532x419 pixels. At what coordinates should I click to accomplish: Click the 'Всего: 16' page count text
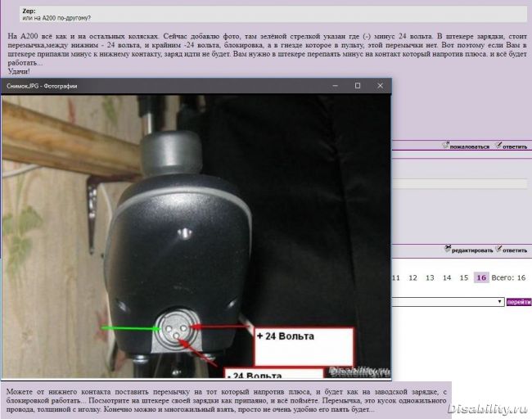click(x=508, y=278)
